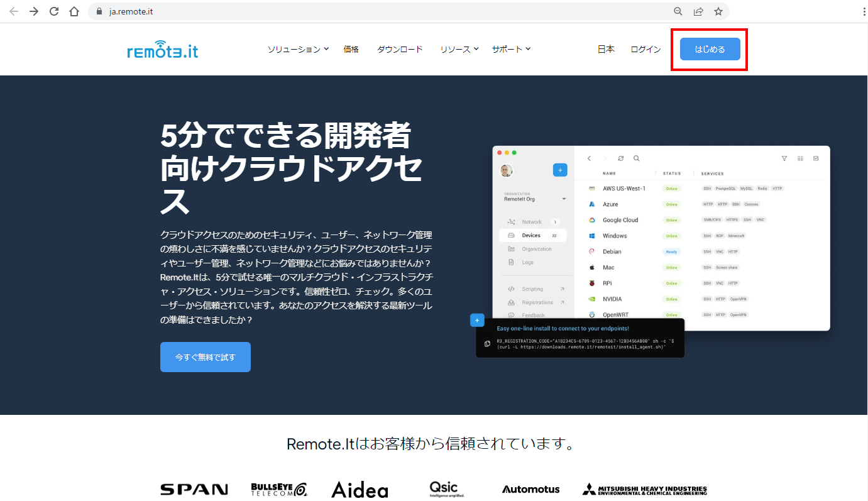Viewport: 868px width, 501px height.
Task: Click the address bar URL field
Action: pyautogui.click(x=377, y=11)
